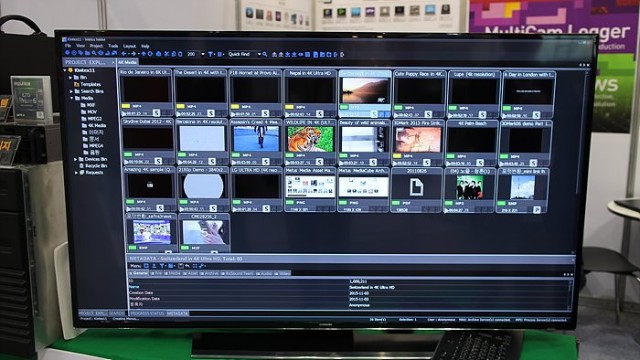
Task: Click the undo arrow in Metadata toolbar
Action: [x=187, y=266]
